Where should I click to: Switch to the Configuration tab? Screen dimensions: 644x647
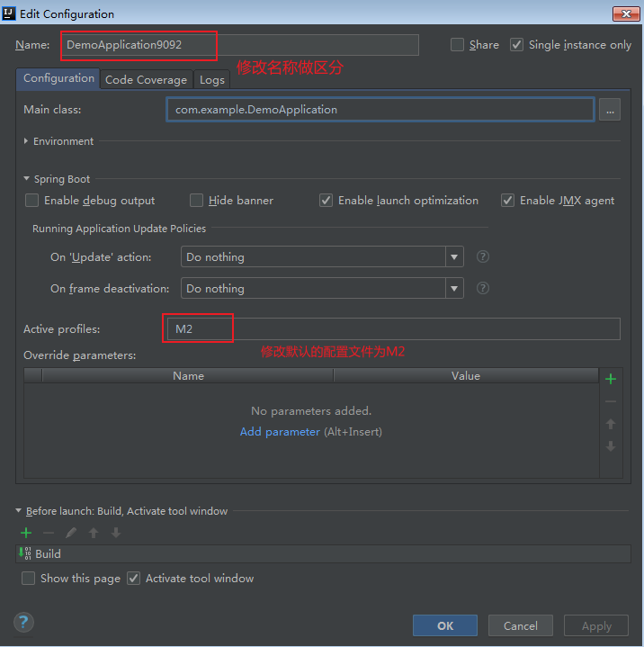pyautogui.click(x=58, y=78)
